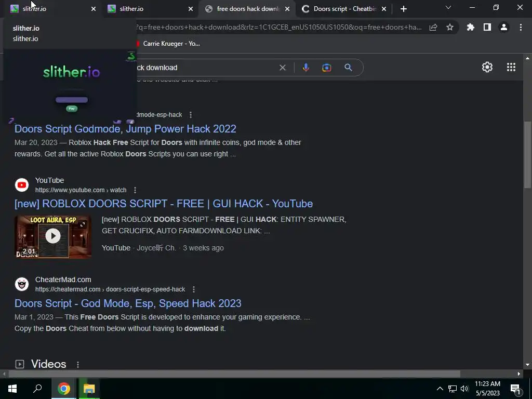
Task: Bookmark this page with the star icon
Action: click(450, 28)
